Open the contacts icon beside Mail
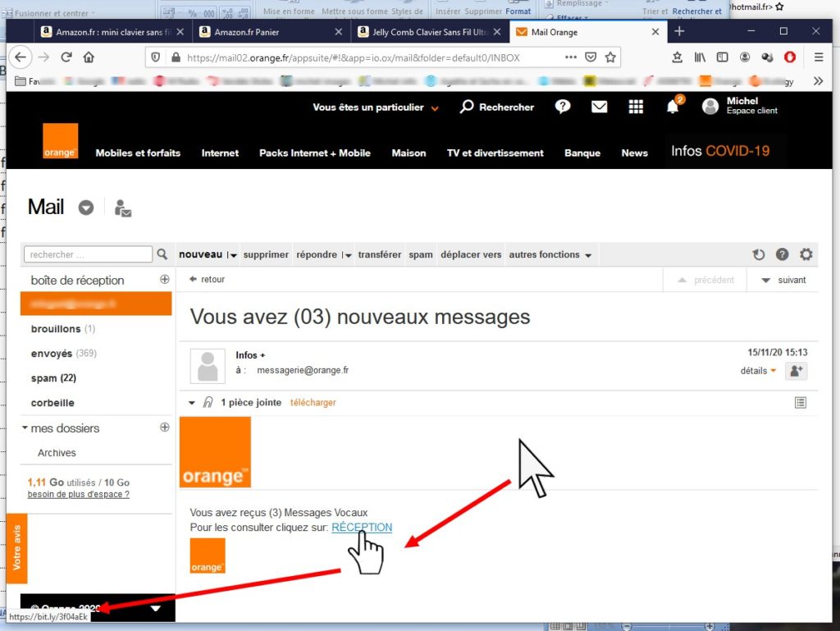Screen dimensions: 840x631 [x=123, y=208]
